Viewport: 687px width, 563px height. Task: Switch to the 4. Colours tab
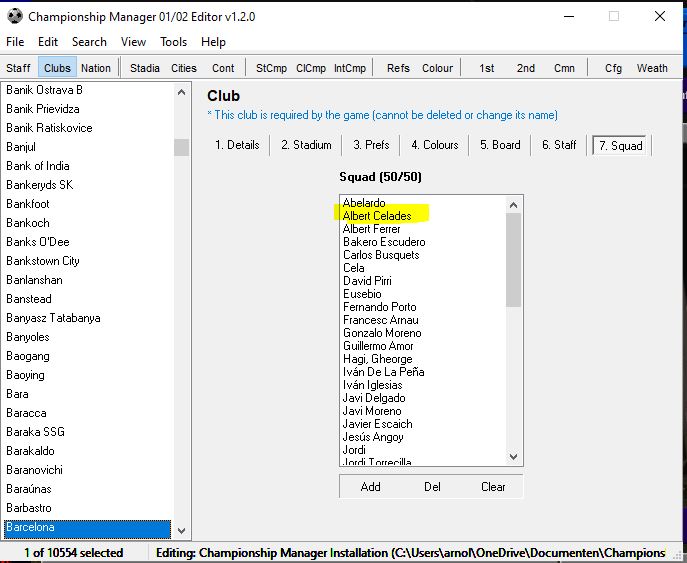[x=435, y=145]
